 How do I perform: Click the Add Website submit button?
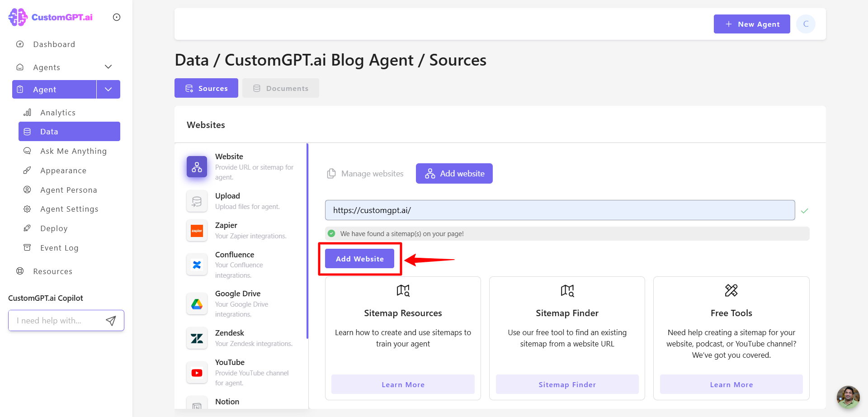point(359,259)
